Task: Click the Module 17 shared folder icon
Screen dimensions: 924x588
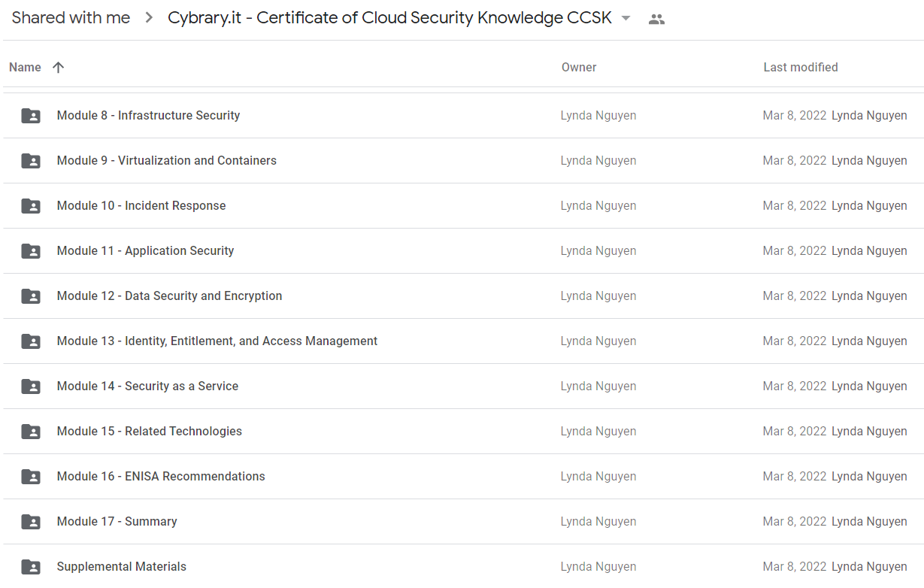Action: (31, 522)
